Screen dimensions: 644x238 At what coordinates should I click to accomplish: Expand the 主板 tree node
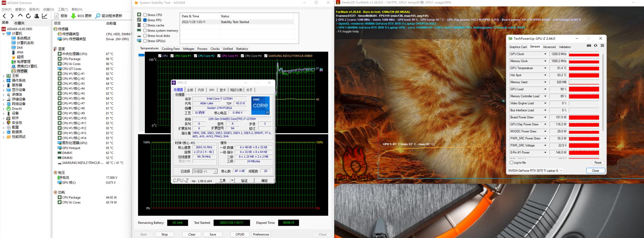[3, 76]
